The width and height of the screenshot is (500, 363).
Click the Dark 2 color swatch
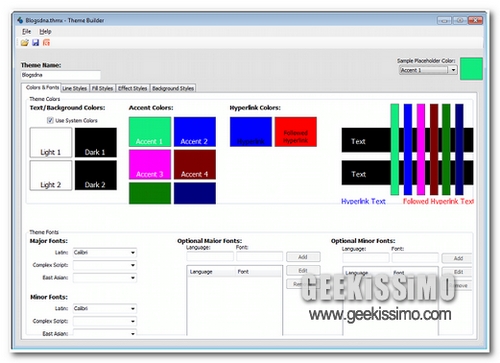coord(96,175)
